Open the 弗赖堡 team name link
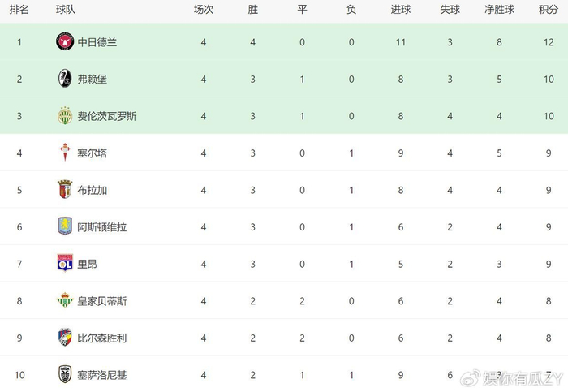568x392 pixels. (x=92, y=79)
